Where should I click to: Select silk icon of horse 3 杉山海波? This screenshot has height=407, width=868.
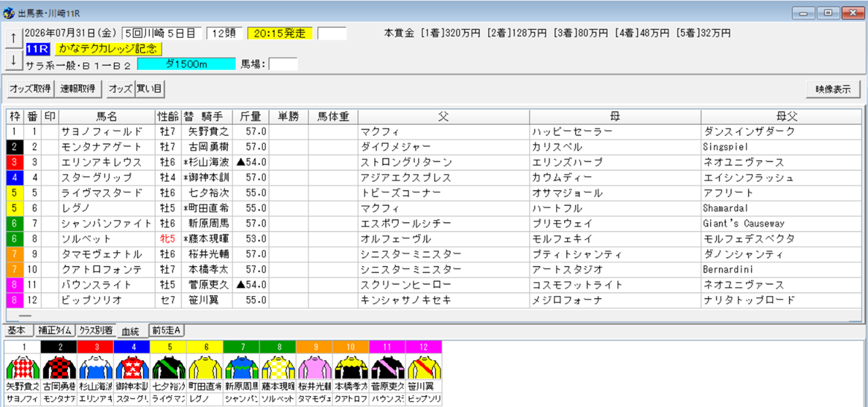point(95,366)
